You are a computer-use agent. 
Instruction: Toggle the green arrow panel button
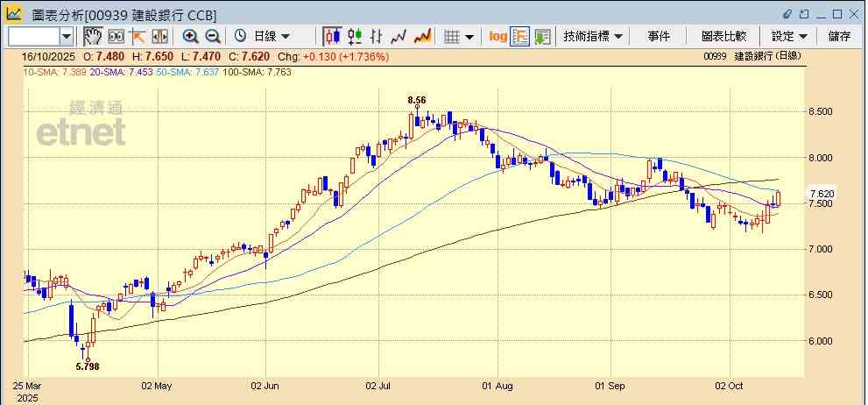542,36
